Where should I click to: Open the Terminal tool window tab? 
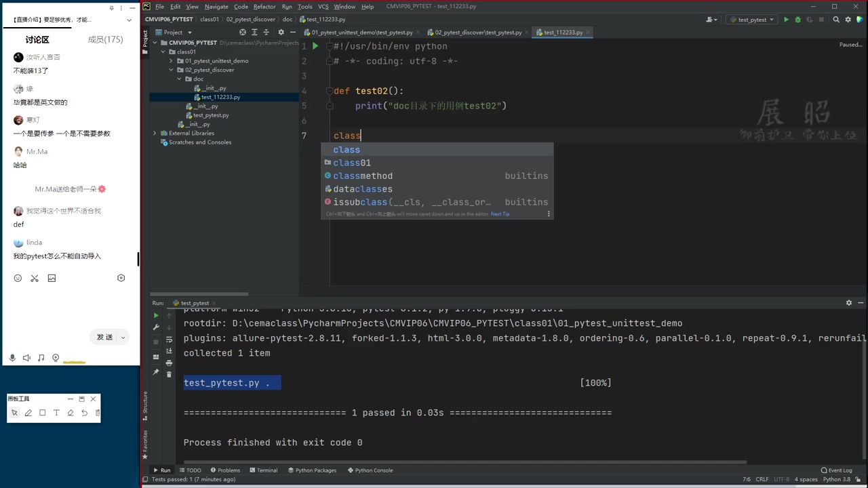click(262, 470)
